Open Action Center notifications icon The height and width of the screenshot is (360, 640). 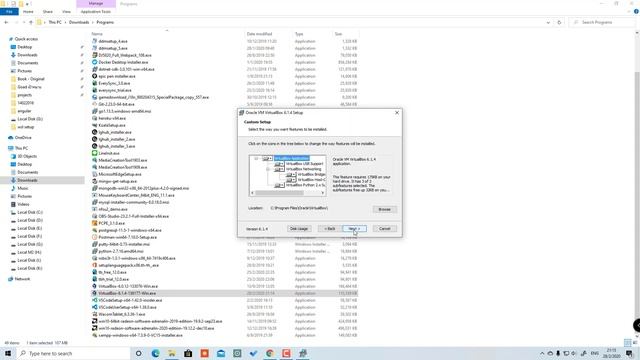[629, 353]
